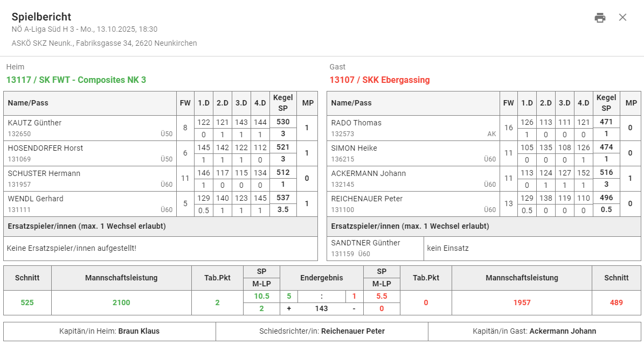The width and height of the screenshot is (644, 345).
Task: Click the Spielbericht title
Action: pos(41,17)
